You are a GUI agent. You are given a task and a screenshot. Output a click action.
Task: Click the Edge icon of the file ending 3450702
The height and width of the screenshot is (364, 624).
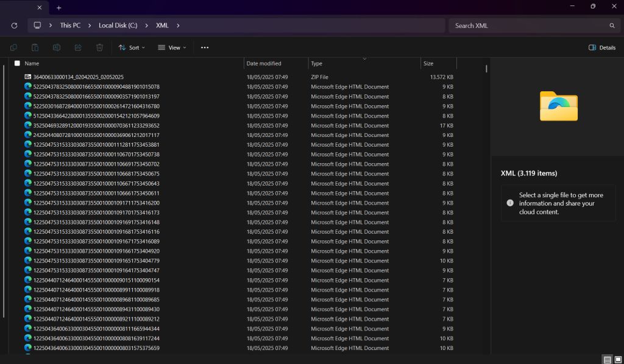tap(28, 164)
